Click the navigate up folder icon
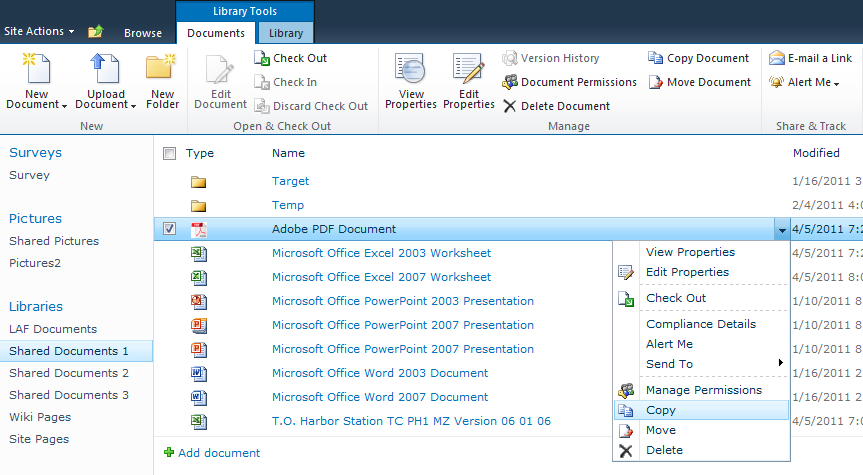The height and width of the screenshot is (475, 863). (95, 31)
